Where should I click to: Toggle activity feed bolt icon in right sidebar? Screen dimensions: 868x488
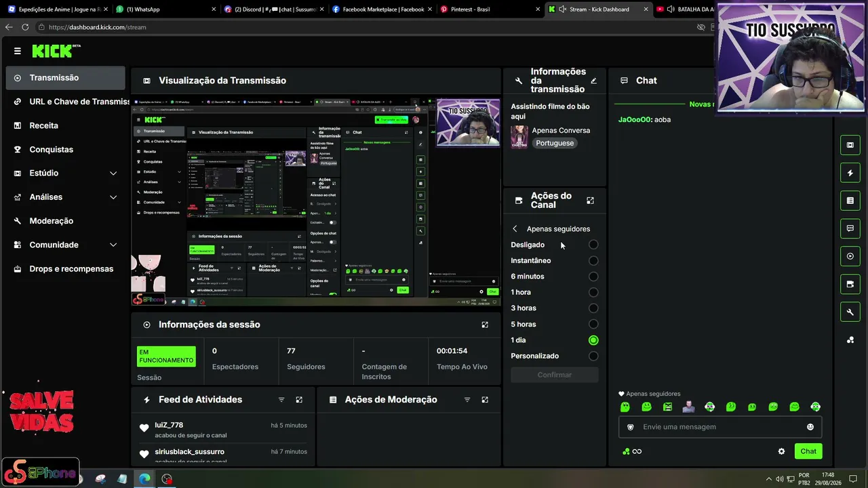click(x=850, y=173)
